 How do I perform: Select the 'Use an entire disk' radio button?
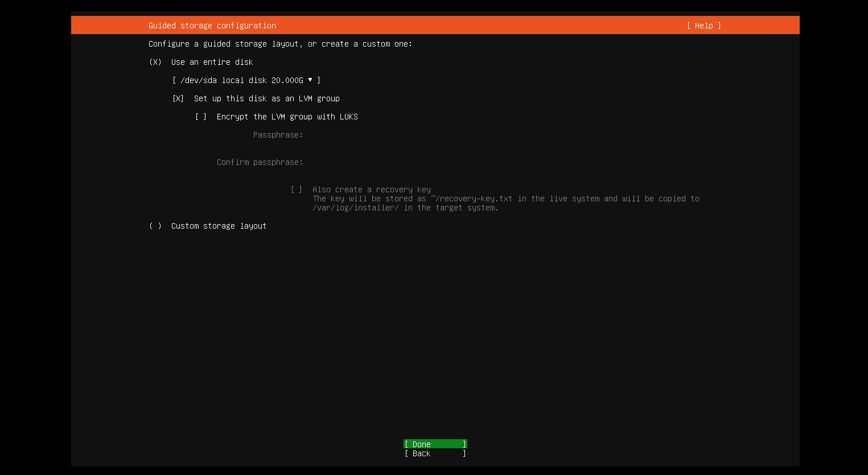[x=155, y=62]
